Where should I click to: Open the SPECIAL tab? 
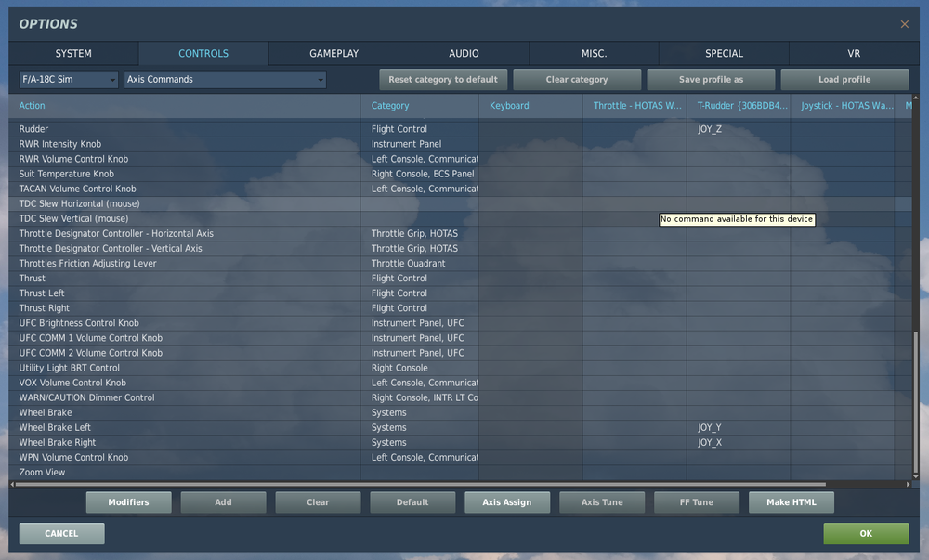coord(724,53)
